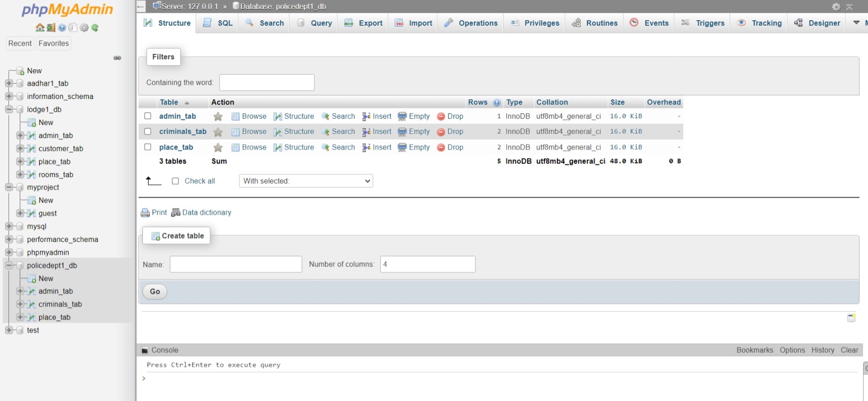The height and width of the screenshot is (401, 868).
Task: Switch to the SQL tab
Action: click(218, 23)
